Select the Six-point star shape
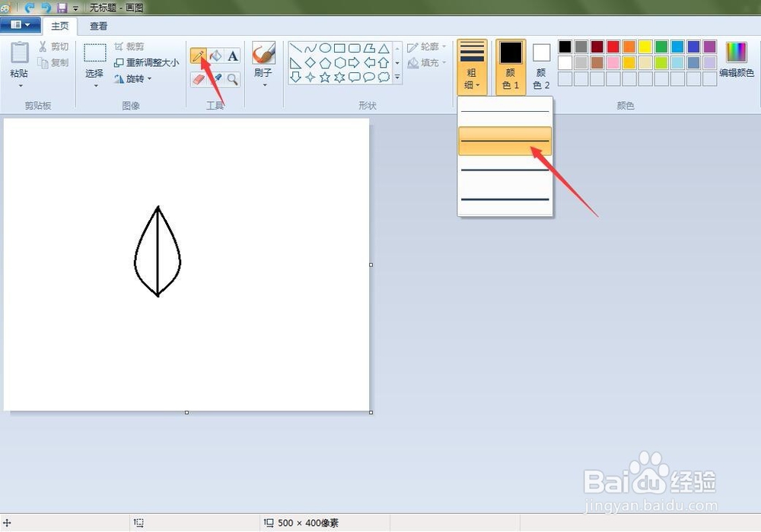Screen dimensions: 761x532 coord(339,77)
